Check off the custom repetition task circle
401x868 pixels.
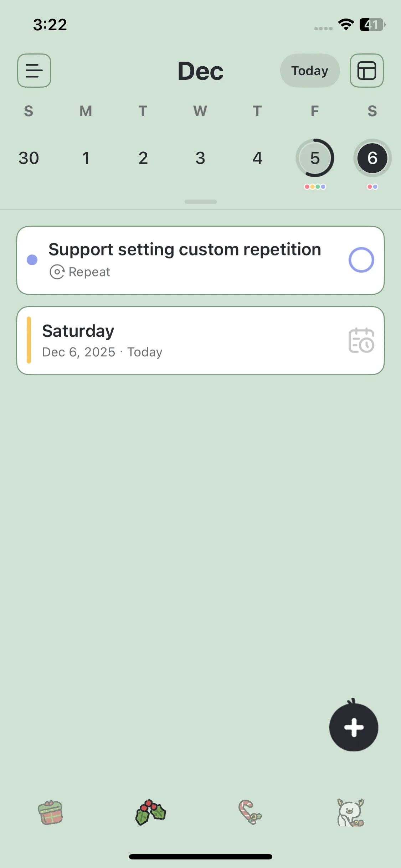(x=361, y=260)
